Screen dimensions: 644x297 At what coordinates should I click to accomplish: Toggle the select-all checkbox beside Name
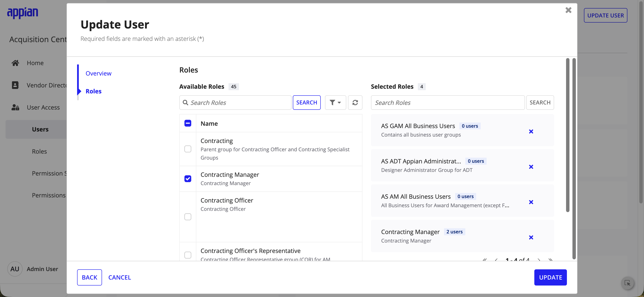pyautogui.click(x=188, y=123)
